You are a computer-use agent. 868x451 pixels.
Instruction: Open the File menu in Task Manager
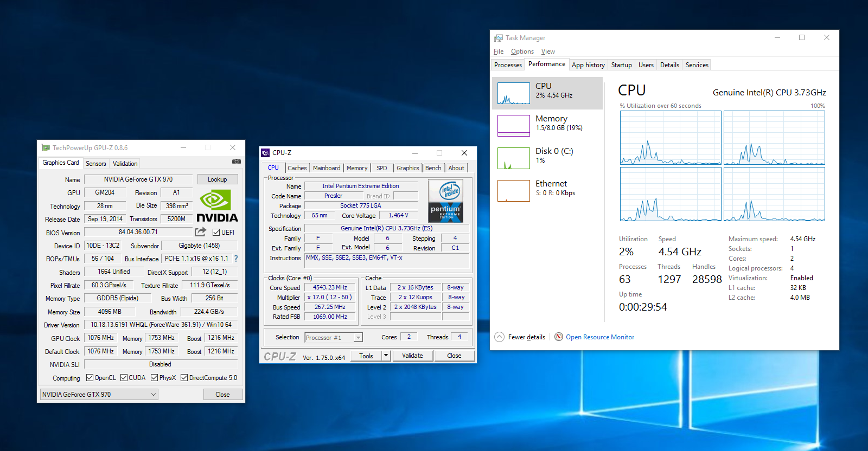[499, 51]
